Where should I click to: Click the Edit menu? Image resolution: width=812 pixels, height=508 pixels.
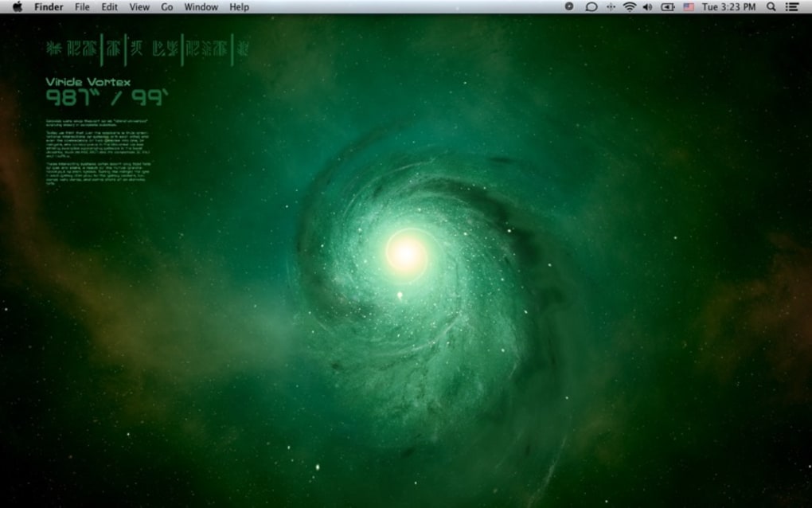[x=109, y=6]
